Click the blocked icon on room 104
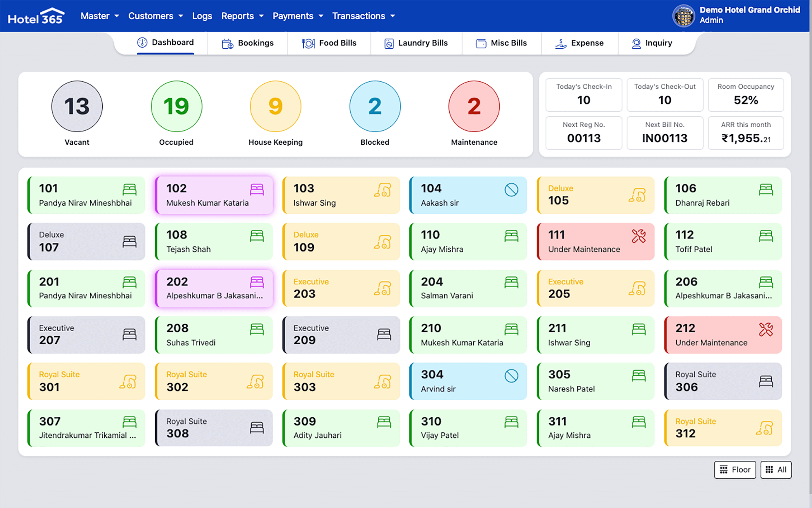 pyautogui.click(x=511, y=190)
